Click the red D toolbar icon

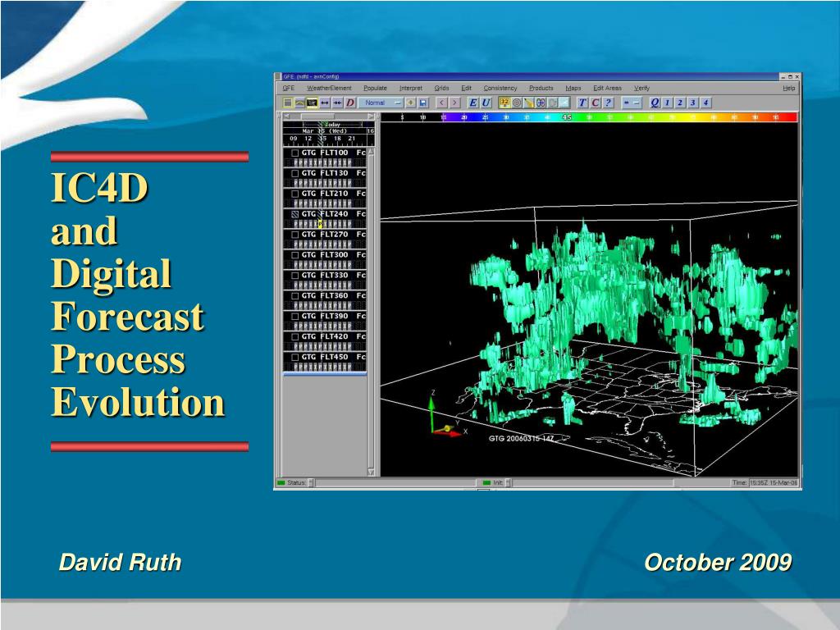[x=350, y=103]
